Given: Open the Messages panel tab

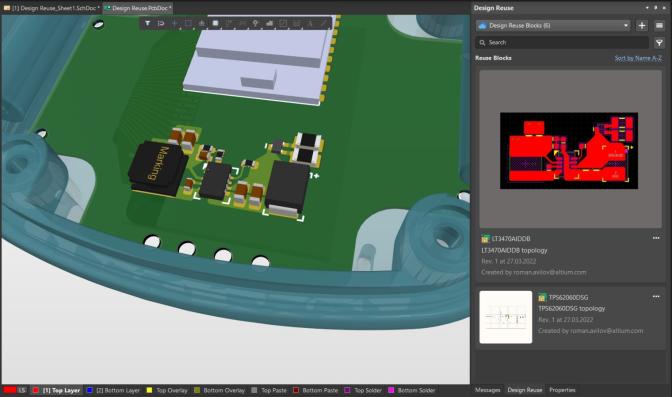Looking at the screenshot, I should pos(488,390).
